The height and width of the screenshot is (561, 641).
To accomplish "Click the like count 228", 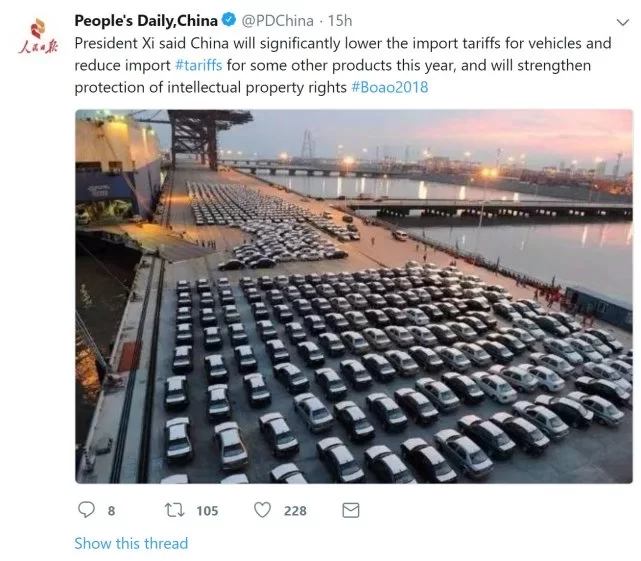I will click(295, 511).
